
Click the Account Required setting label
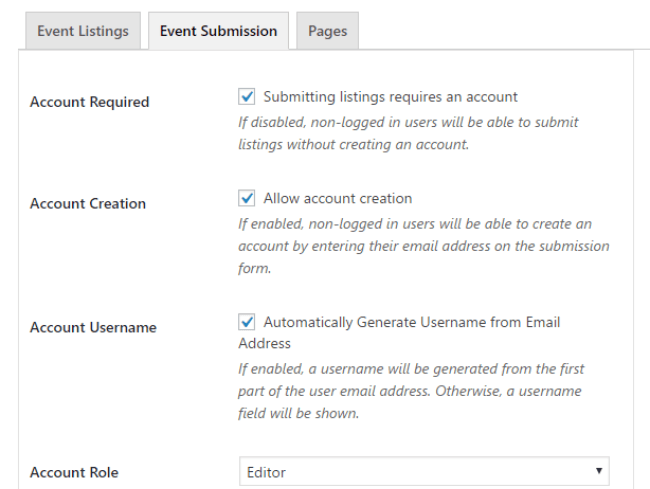(90, 102)
